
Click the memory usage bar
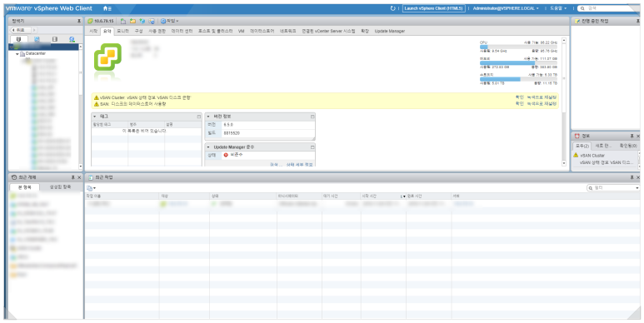518,62
